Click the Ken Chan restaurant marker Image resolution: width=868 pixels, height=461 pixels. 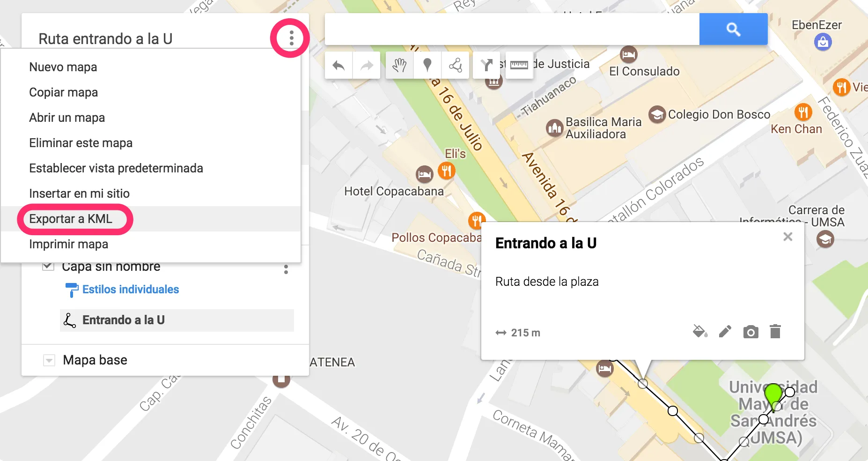point(803,112)
